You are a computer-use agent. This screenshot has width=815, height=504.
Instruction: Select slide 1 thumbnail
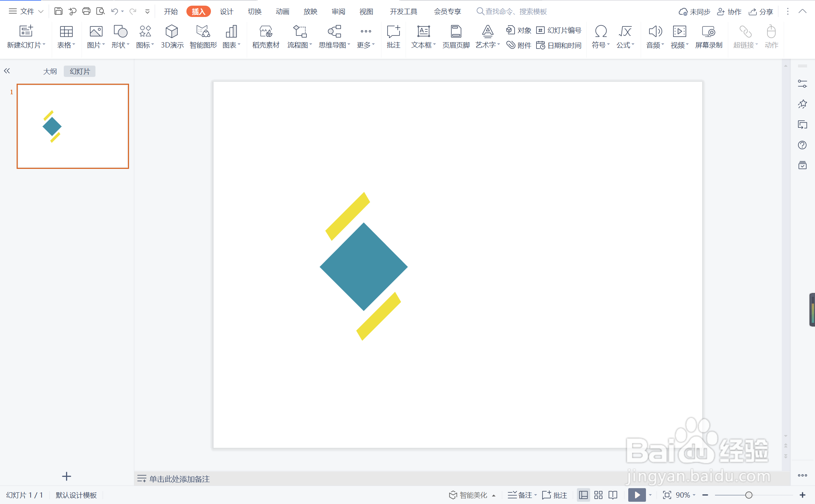pos(73,126)
